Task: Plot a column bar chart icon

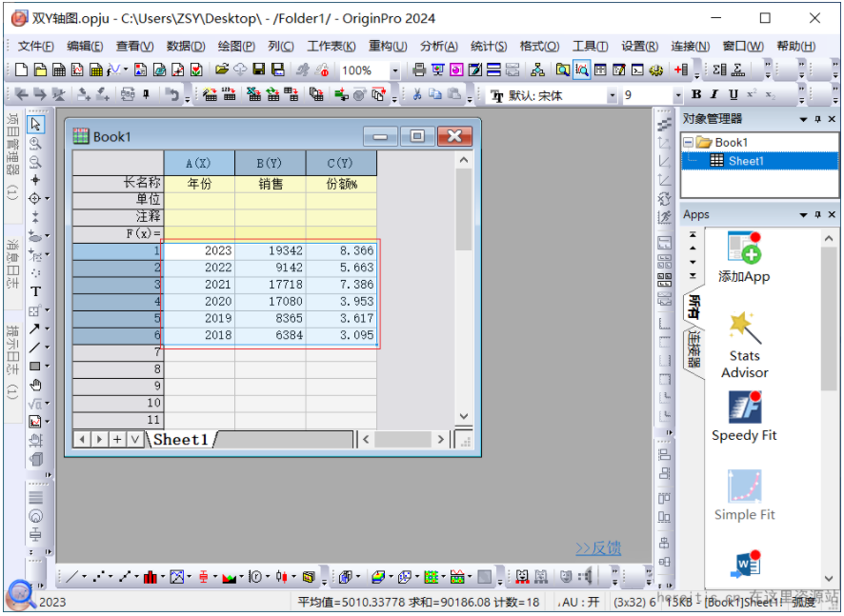Action: click(x=151, y=577)
